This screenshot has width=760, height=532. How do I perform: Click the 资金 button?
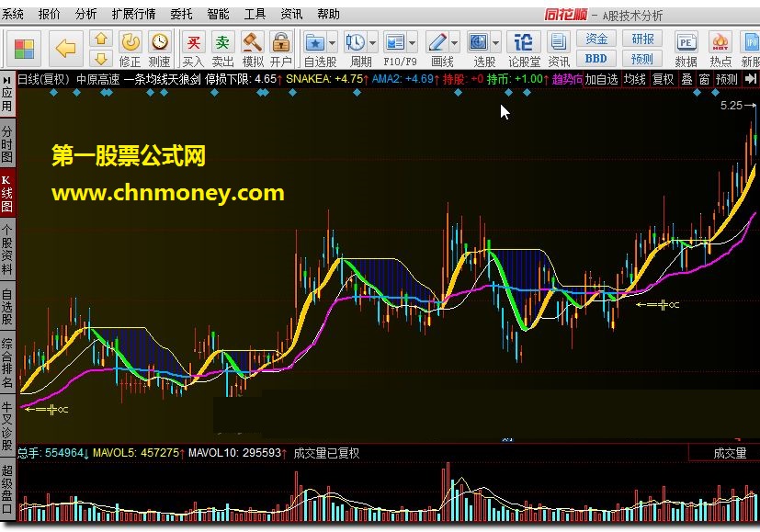coord(596,39)
